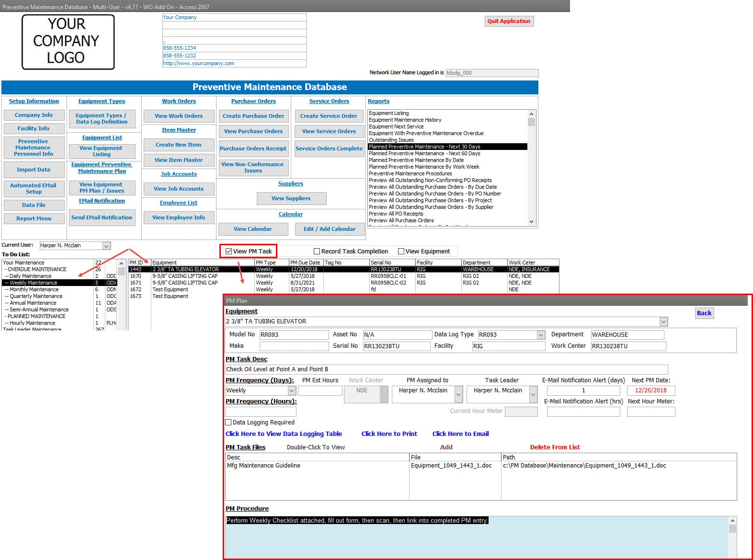753x560 pixels.
Task: Click View Job Accounts
Action: click(x=179, y=189)
